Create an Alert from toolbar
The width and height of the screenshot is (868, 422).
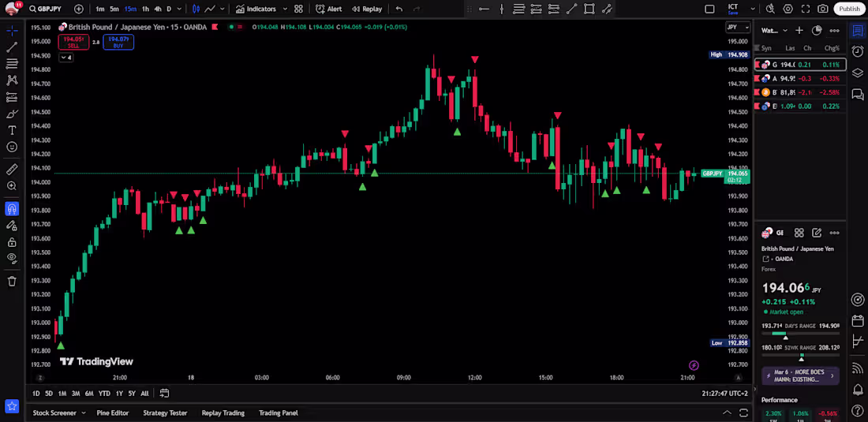click(329, 9)
